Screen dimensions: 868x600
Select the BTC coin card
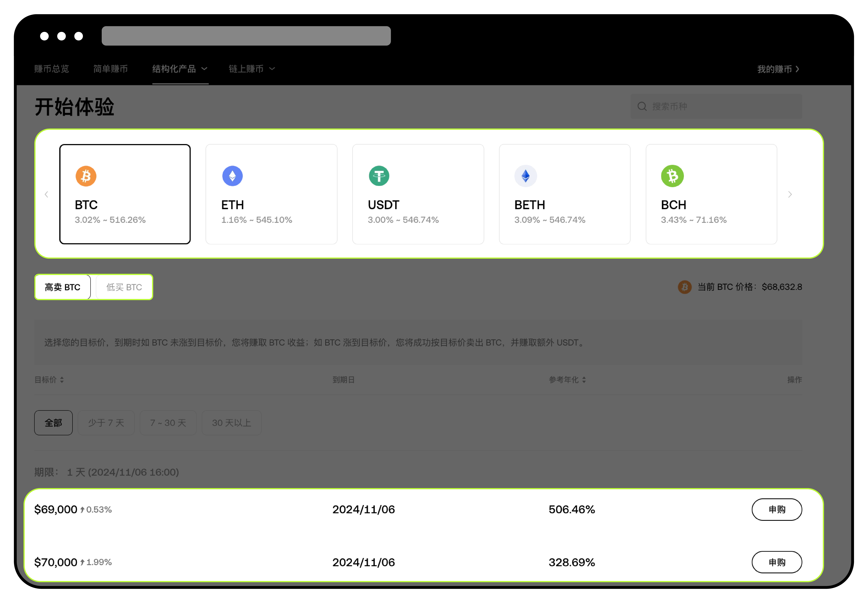click(x=125, y=194)
